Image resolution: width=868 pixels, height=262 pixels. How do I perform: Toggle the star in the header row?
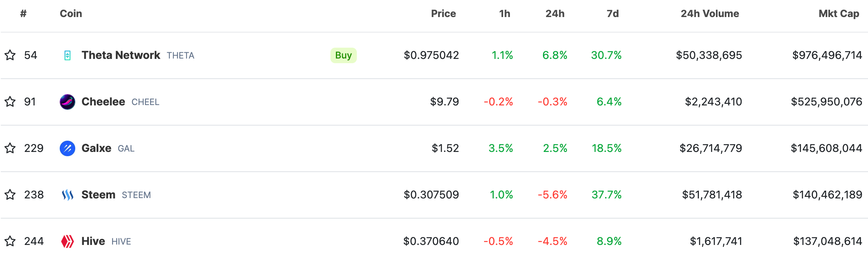point(10,13)
